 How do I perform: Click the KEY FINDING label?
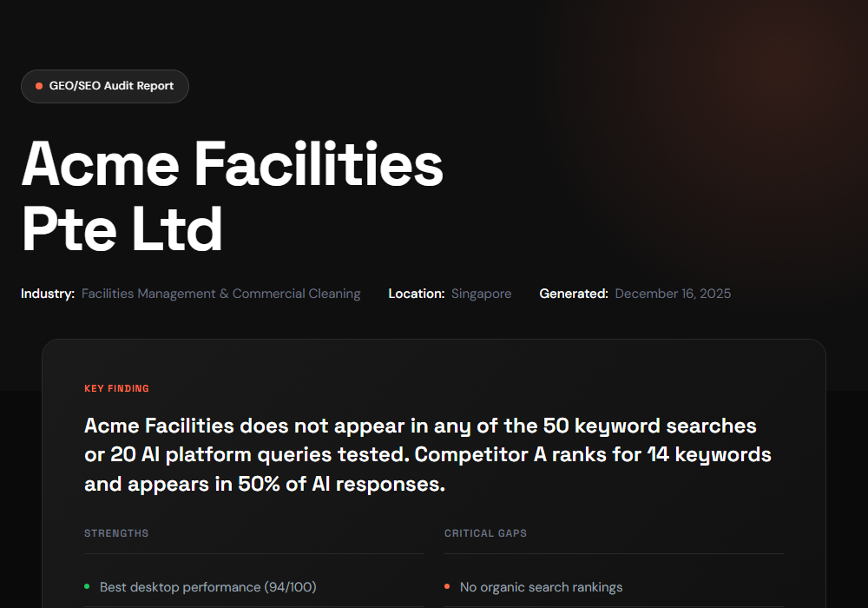pos(116,388)
